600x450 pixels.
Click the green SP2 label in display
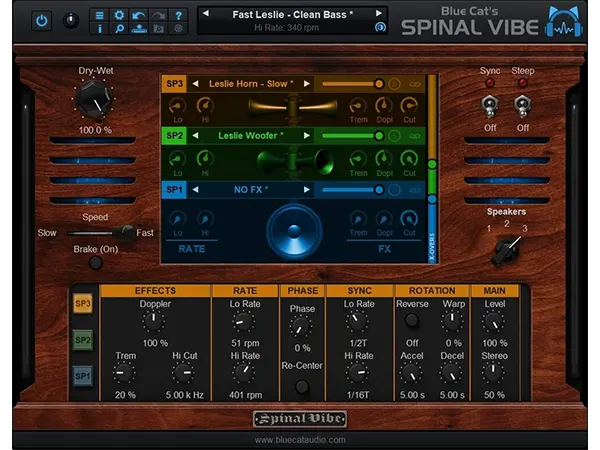pyautogui.click(x=174, y=135)
